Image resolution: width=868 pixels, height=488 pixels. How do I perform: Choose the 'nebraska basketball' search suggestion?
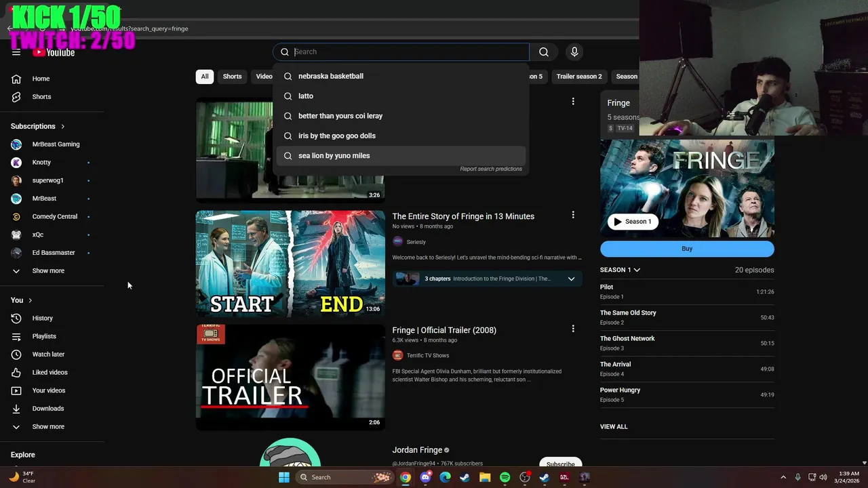coord(401,76)
